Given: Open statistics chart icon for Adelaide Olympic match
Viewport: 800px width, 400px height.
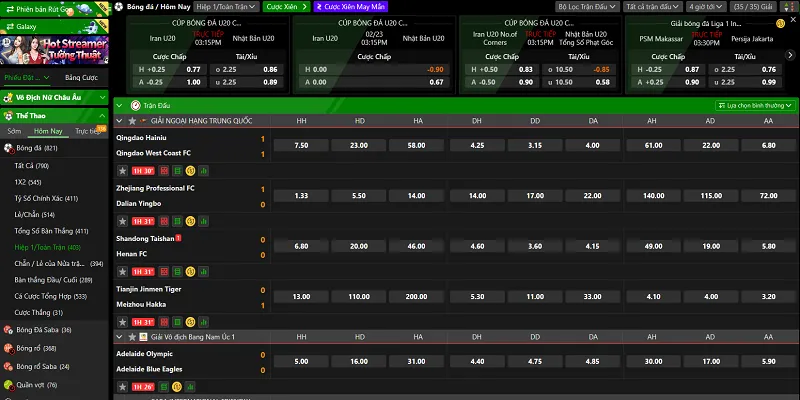Looking at the screenshot, I should click(x=190, y=387).
